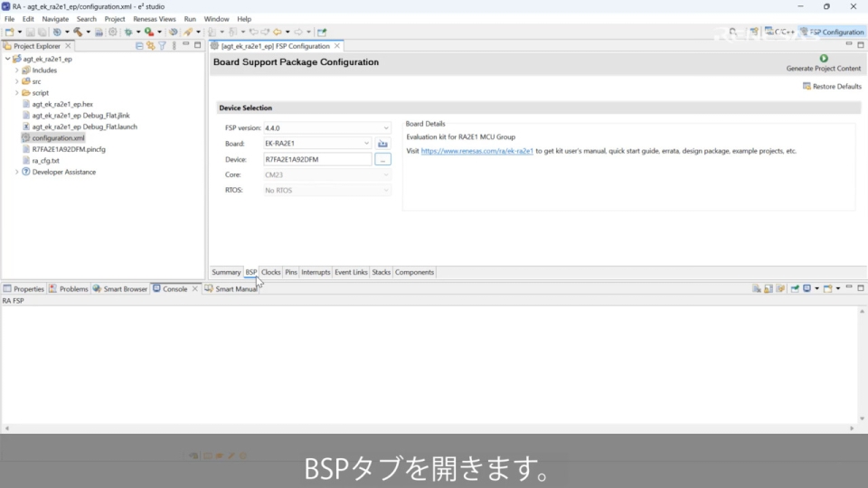868x488 pixels.
Task: Open the Project Explorer filter icon
Action: pyautogui.click(x=162, y=46)
